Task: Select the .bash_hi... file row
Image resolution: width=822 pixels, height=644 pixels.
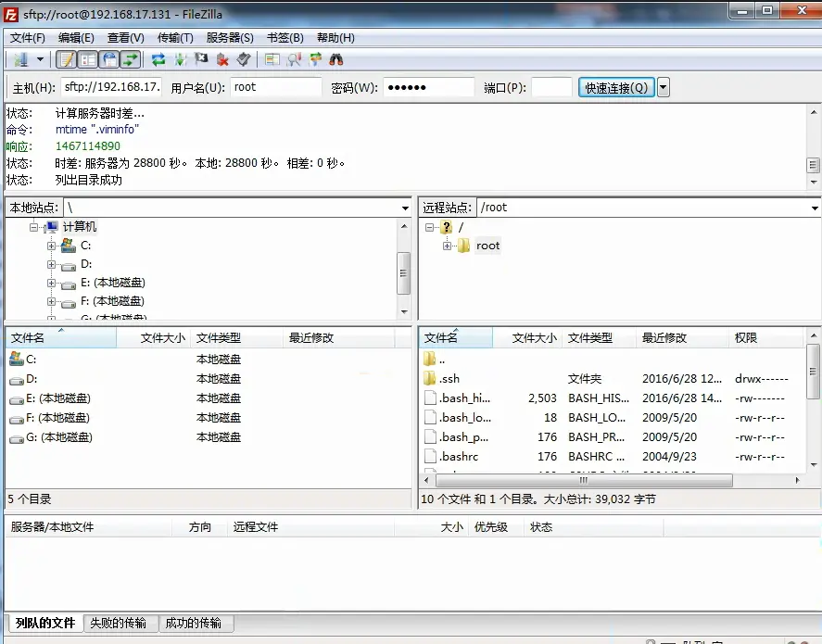Action: (613, 398)
